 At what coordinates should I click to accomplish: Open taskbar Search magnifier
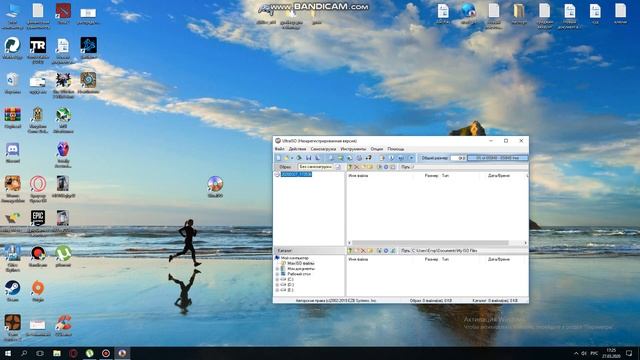click(x=24, y=353)
